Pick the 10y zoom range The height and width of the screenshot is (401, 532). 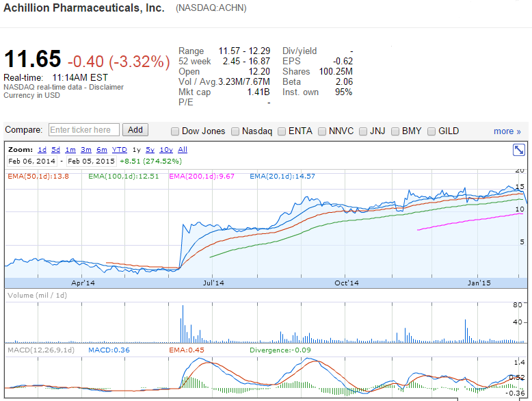(166, 150)
